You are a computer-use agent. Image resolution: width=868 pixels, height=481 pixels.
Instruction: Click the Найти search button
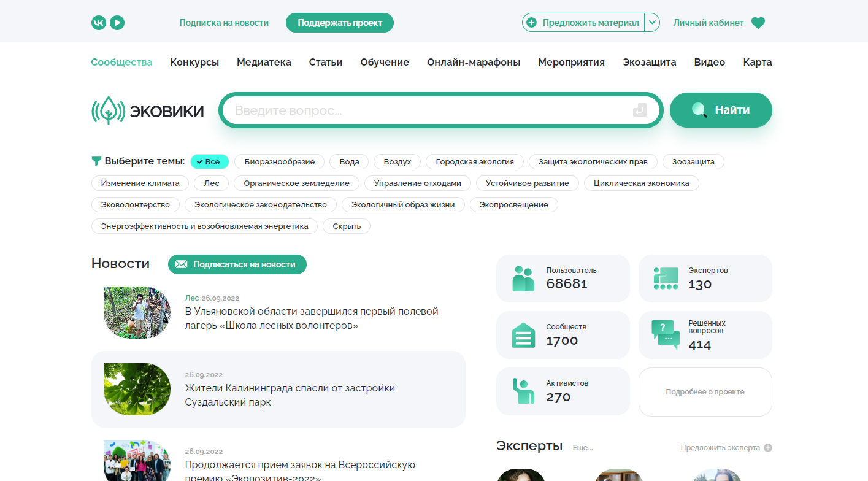721,110
